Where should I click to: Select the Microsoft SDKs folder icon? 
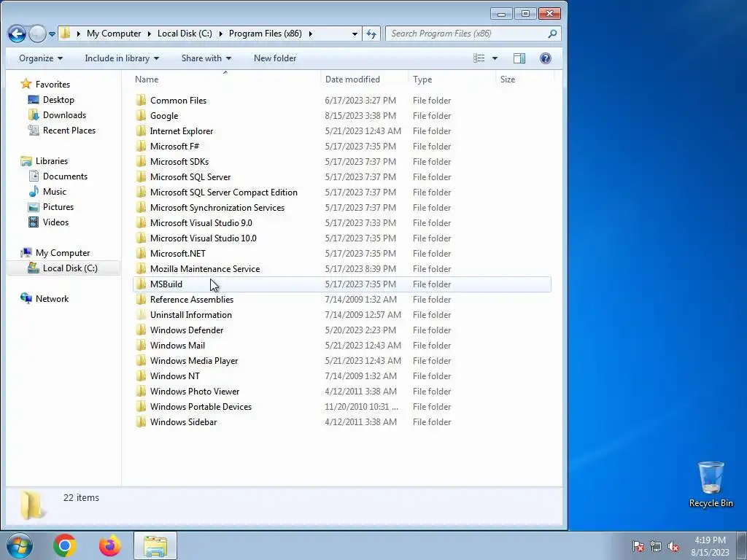141,161
